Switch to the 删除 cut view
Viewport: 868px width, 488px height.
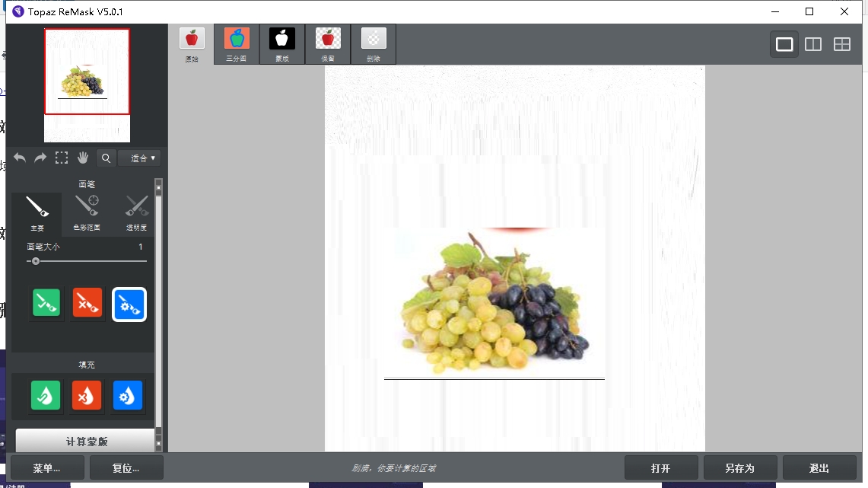(x=373, y=44)
